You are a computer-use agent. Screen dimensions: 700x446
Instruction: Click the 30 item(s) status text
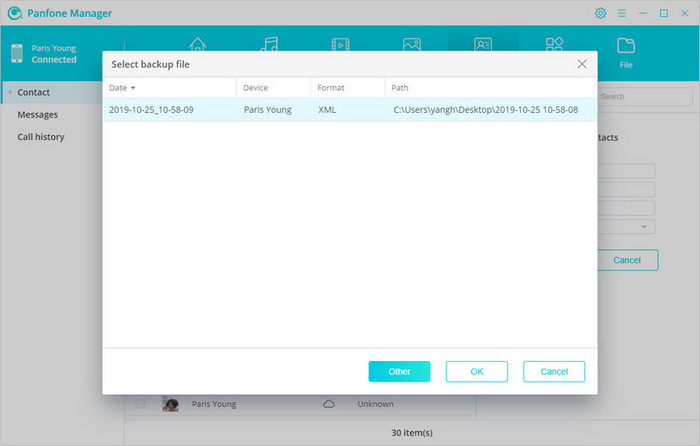(412, 433)
